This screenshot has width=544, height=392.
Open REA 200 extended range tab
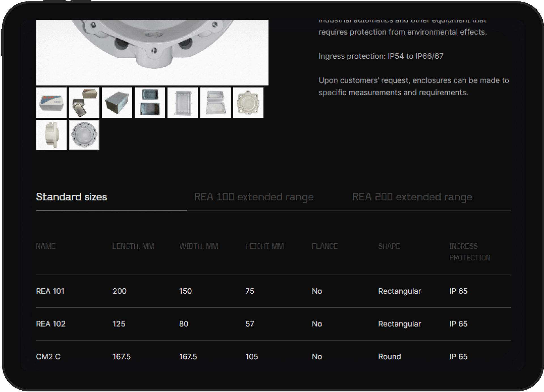(412, 197)
